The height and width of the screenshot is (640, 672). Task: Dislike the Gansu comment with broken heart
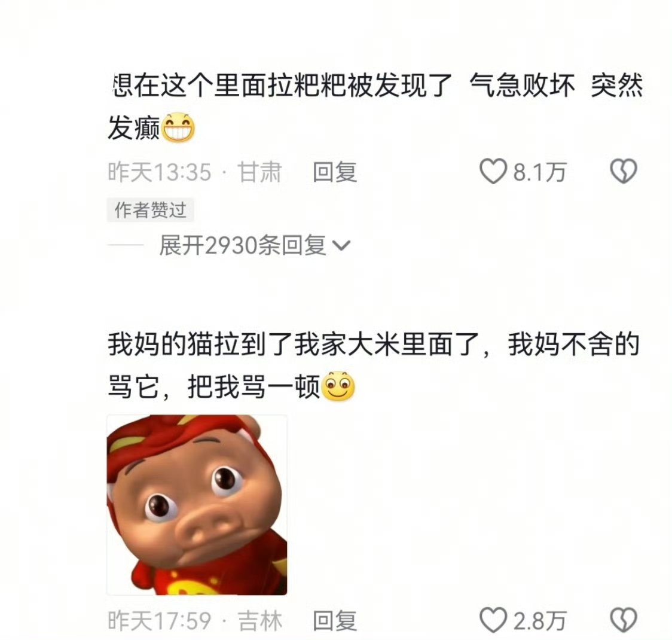tap(623, 172)
